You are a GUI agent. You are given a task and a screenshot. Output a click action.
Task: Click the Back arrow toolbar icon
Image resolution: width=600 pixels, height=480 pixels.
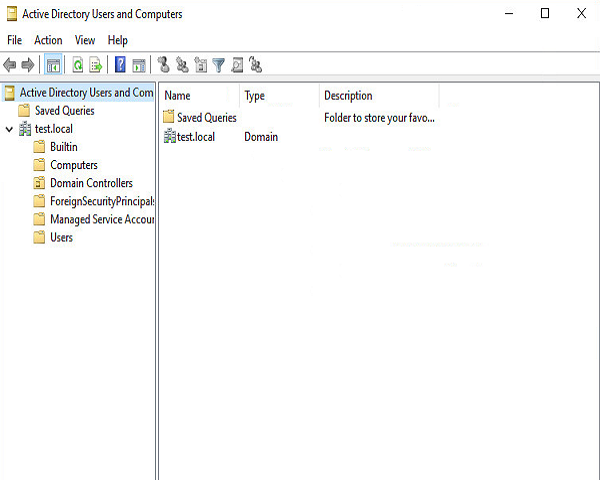(x=10, y=65)
